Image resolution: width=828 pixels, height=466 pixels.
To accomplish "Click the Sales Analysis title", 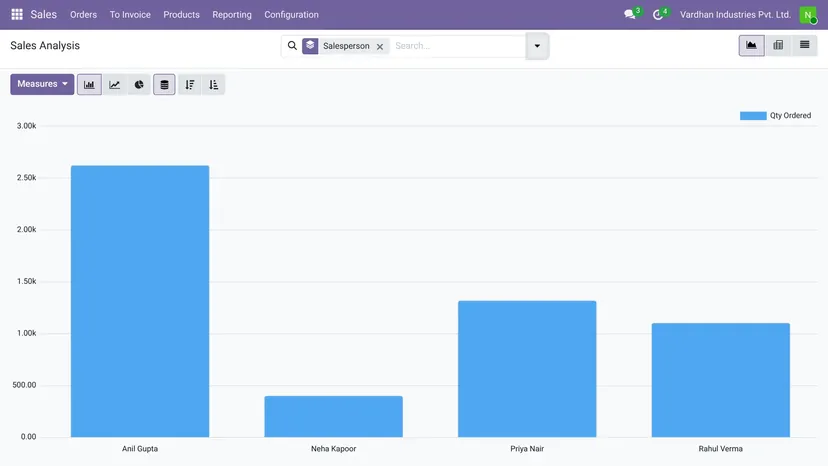I will point(45,45).
